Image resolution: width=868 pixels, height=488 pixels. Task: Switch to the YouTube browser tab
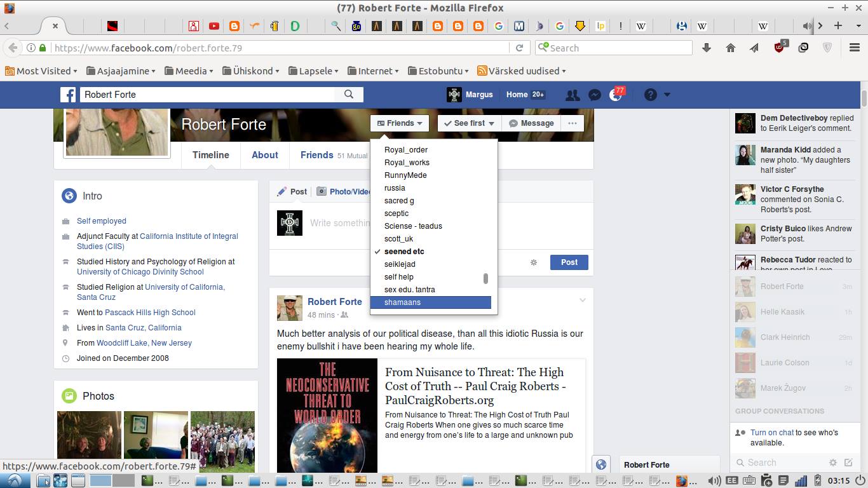[x=214, y=26]
